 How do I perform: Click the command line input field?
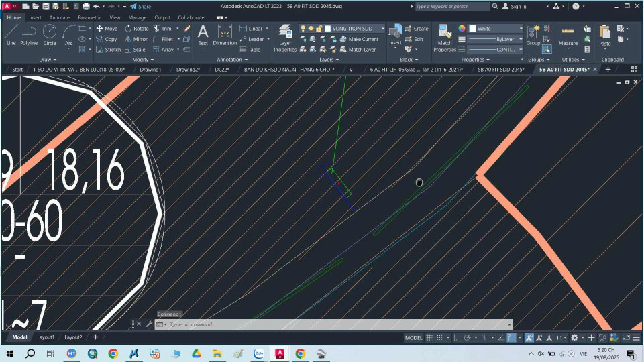click(268, 324)
